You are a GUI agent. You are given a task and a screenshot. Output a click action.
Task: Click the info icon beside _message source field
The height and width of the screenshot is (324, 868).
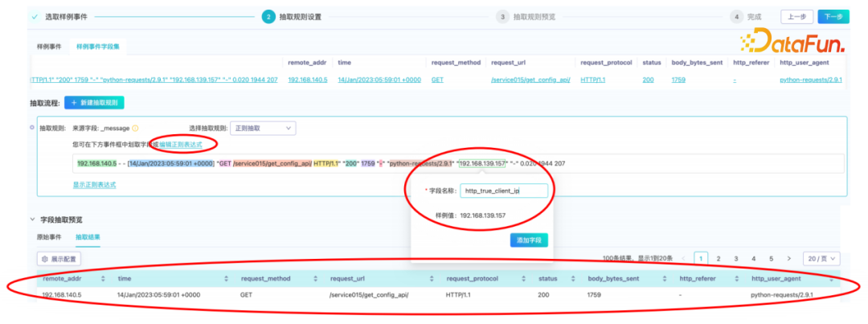(135, 128)
